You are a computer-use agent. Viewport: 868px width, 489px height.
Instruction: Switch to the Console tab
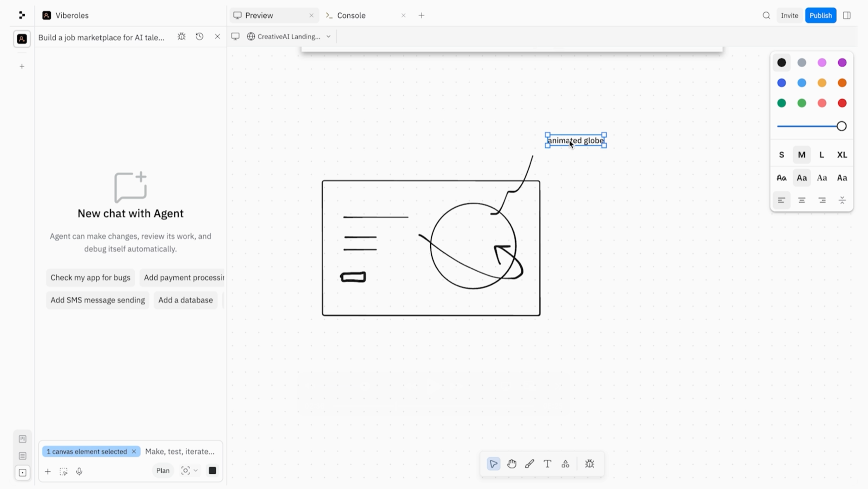point(351,16)
